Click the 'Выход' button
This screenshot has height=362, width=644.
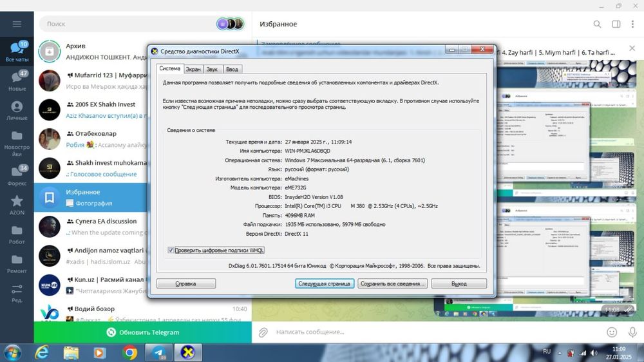[x=459, y=283]
